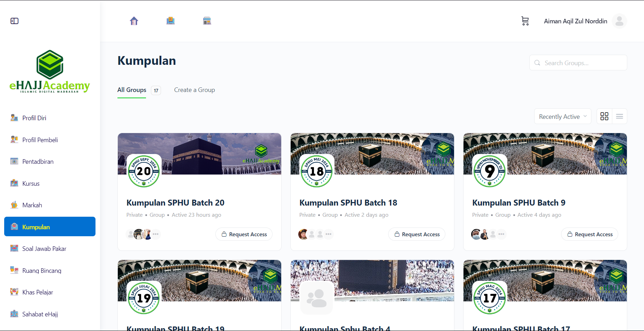The width and height of the screenshot is (644, 331).
Task: Click the Batch 20 round badge avatar
Action: [144, 171]
